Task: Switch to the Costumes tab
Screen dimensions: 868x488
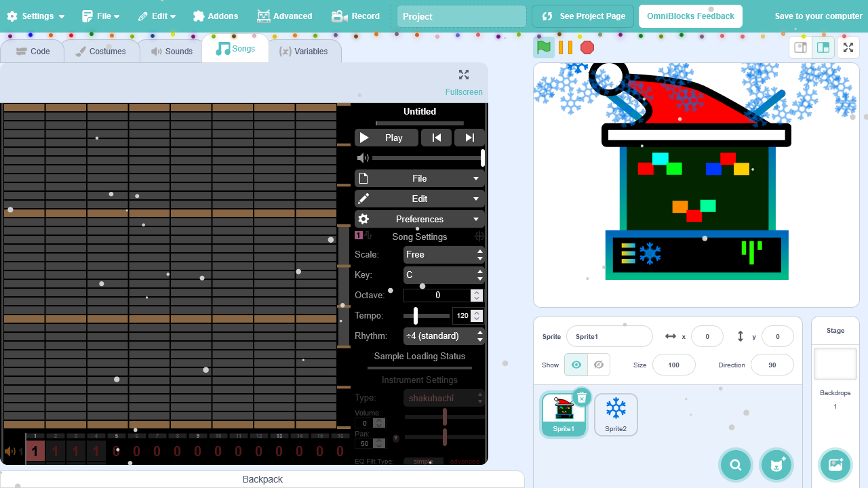Action: 101,51
